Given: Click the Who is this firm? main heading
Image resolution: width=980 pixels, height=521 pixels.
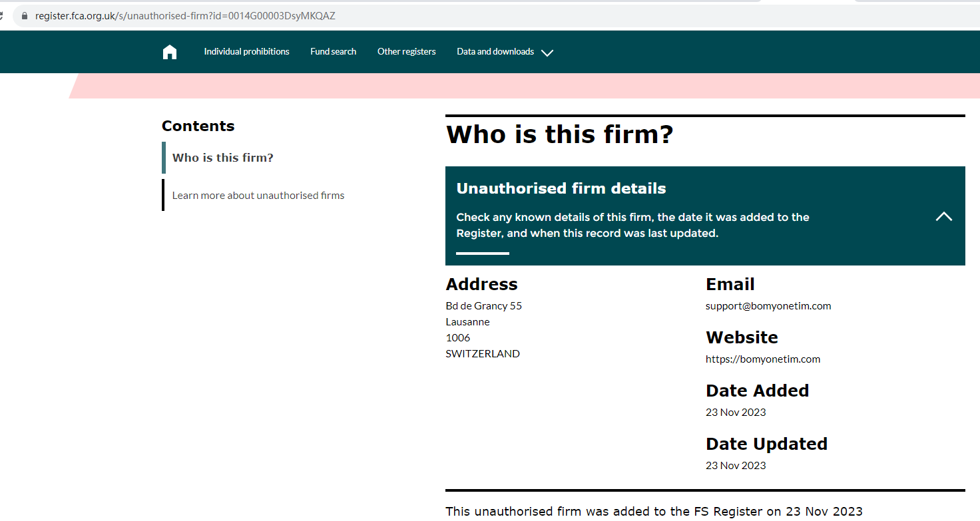Looking at the screenshot, I should point(559,134).
